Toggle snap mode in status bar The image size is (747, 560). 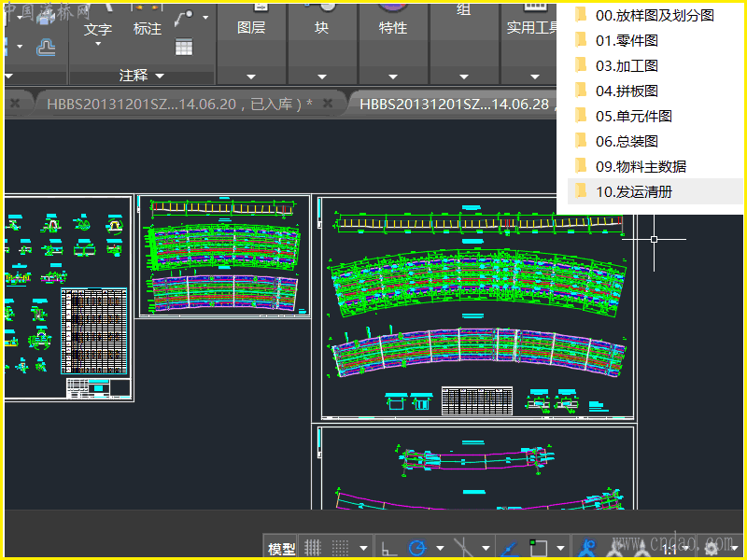pyautogui.click(x=341, y=548)
